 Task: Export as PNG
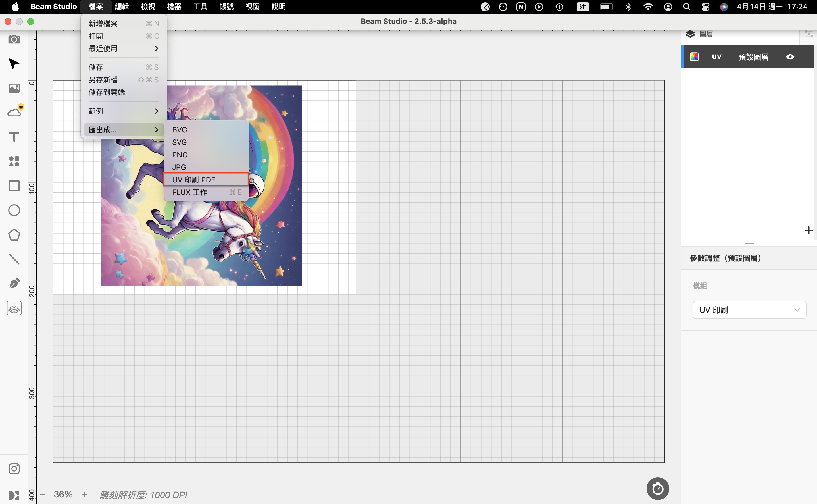click(206, 155)
